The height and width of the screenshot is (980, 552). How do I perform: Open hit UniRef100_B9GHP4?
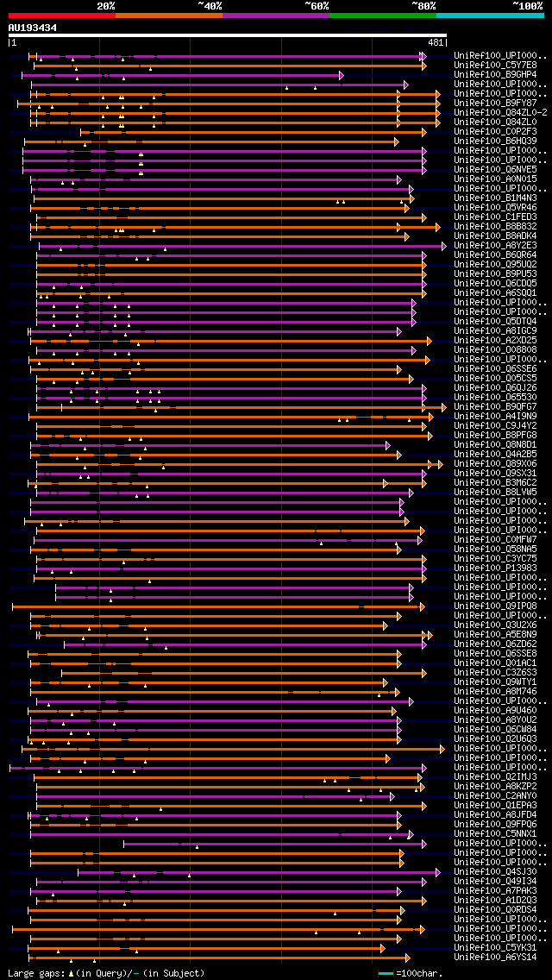[495, 74]
